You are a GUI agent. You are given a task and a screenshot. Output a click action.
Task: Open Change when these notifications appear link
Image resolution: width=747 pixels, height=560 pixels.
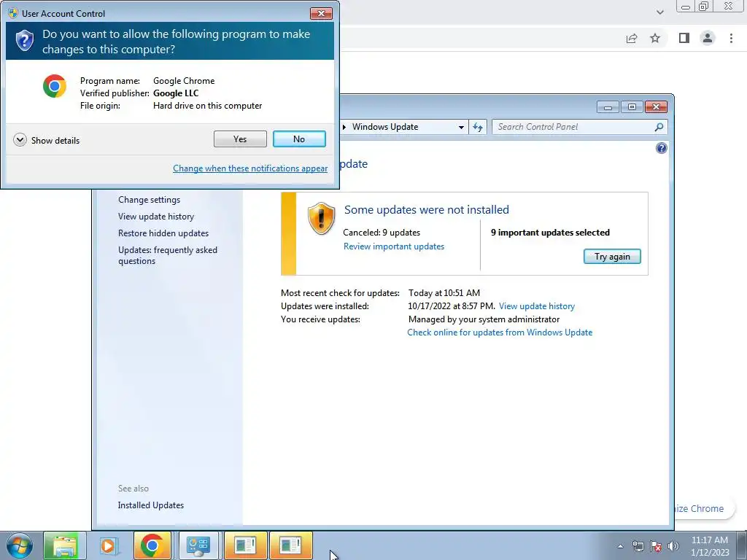click(250, 168)
